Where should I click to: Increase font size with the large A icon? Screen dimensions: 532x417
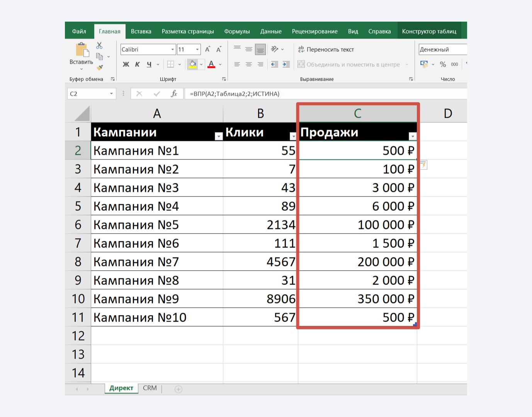pyautogui.click(x=207, y=49)
